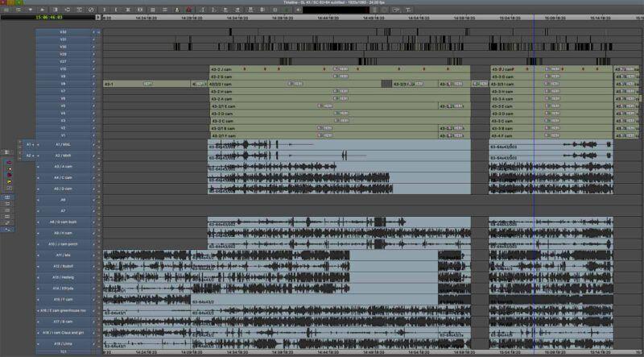Select yellow Extract/Splice-In segment arrow in Smart Tool
The image size is (644, 357).
10,169
